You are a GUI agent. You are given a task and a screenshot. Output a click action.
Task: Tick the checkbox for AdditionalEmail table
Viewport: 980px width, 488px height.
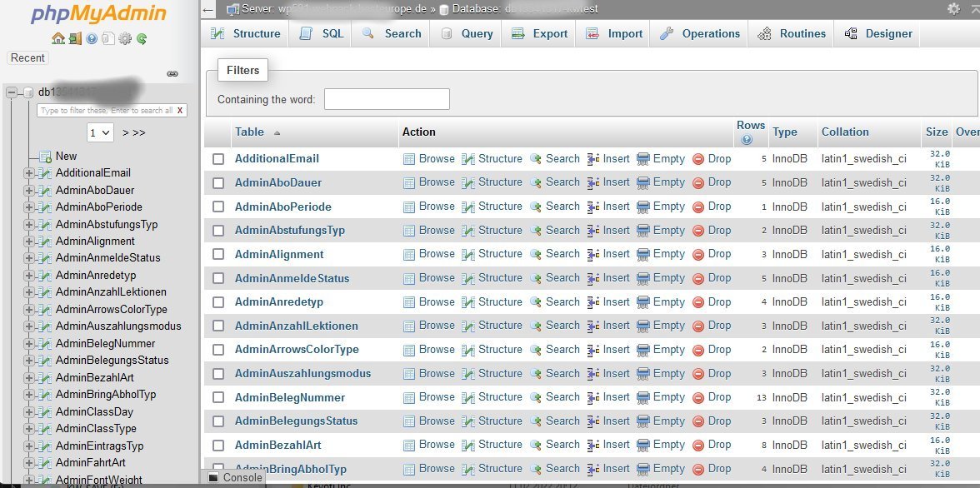coord(218,159)
